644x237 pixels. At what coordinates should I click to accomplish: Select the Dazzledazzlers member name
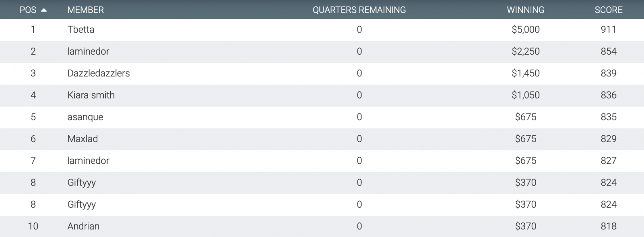(x=99, y=73)
